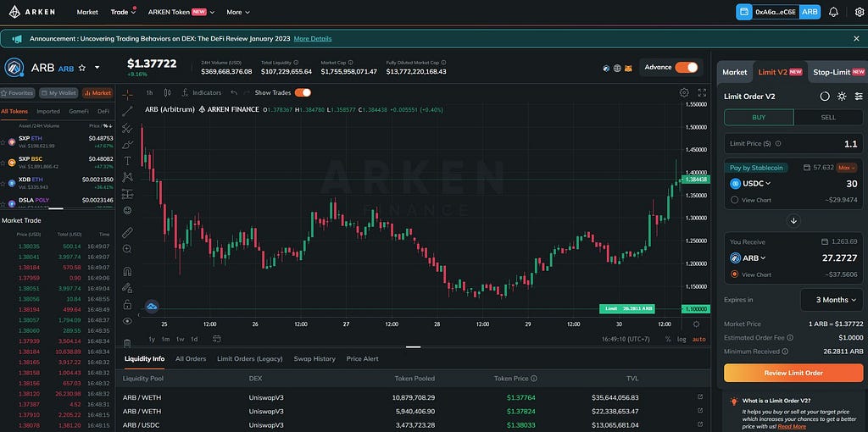The width and height of the screenshot is (868, 432).
Task: Select the prediction and measurement tool
Action: [127, 194]
